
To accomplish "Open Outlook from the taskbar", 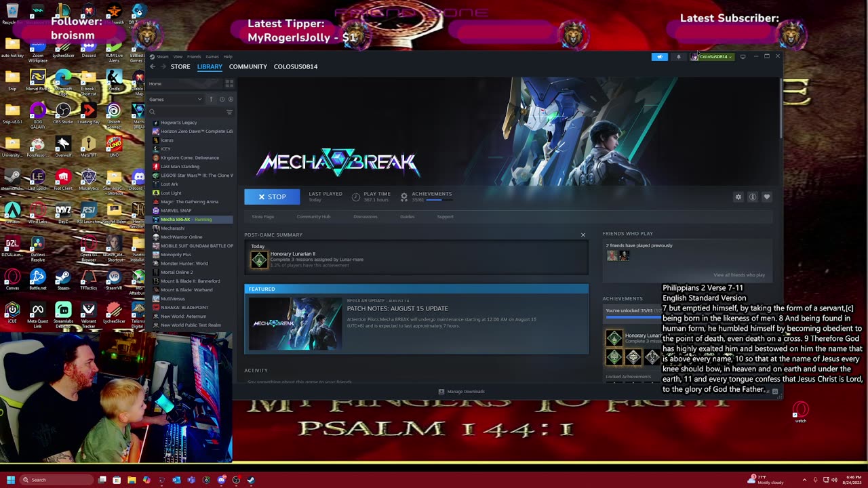I will click(x=176, y=480).
